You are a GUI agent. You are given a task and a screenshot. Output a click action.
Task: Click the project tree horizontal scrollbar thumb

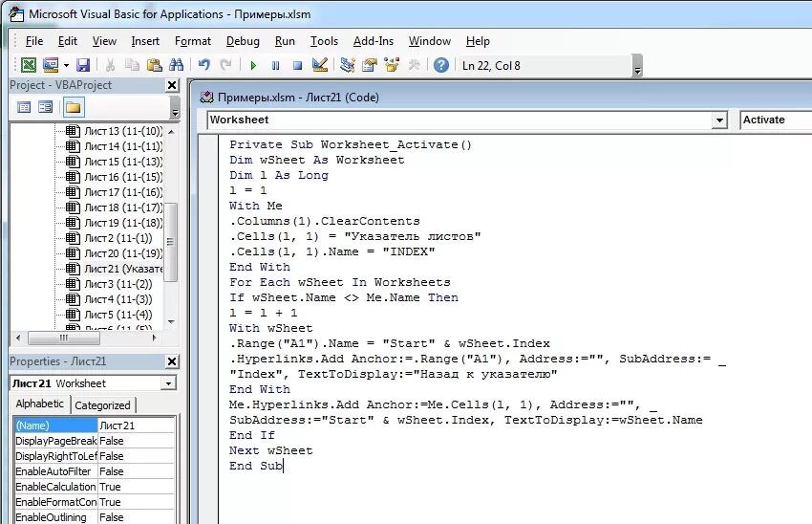tap(64, 338)
